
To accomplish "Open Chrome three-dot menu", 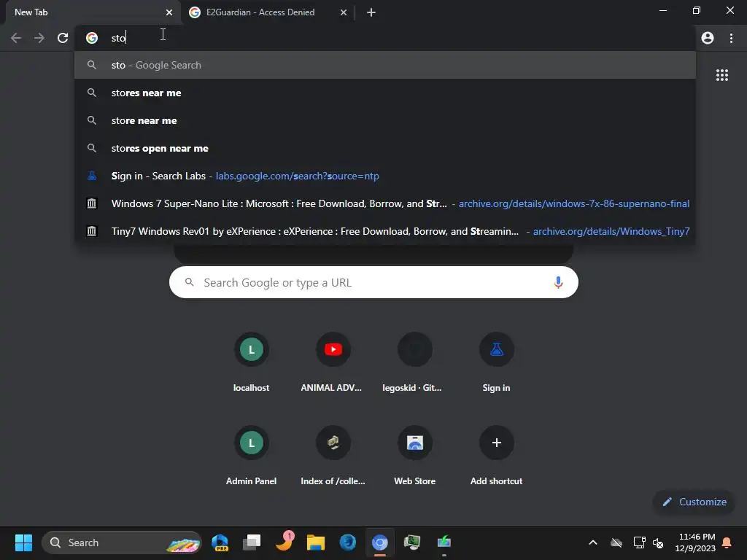I will tap(731, 38).
